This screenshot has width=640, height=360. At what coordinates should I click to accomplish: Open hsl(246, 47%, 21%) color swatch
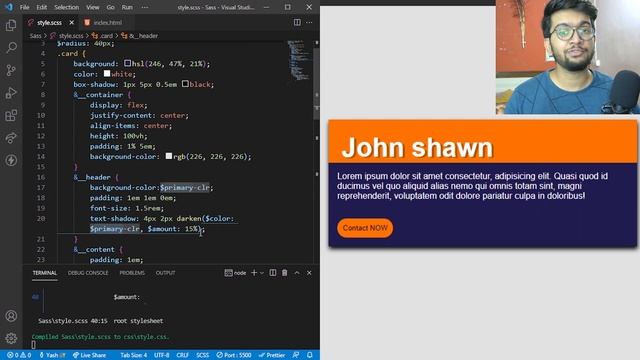coord(127,63)
